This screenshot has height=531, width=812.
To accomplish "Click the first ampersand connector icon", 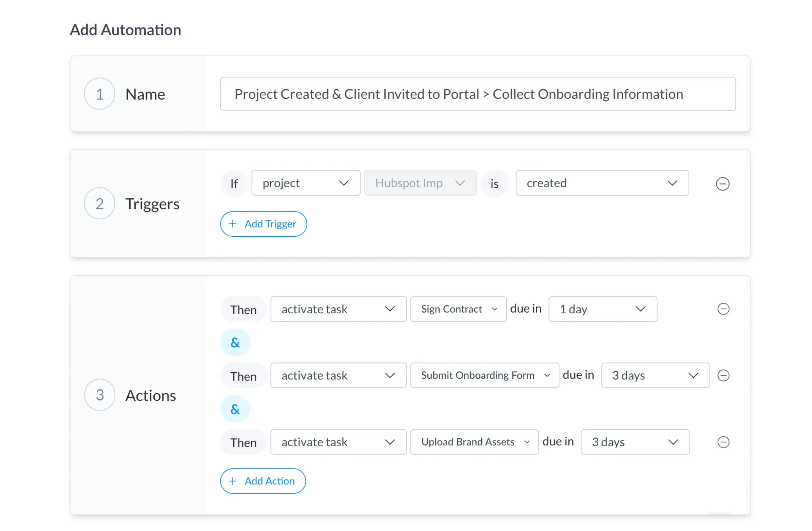I will click(x=235, y=342).
